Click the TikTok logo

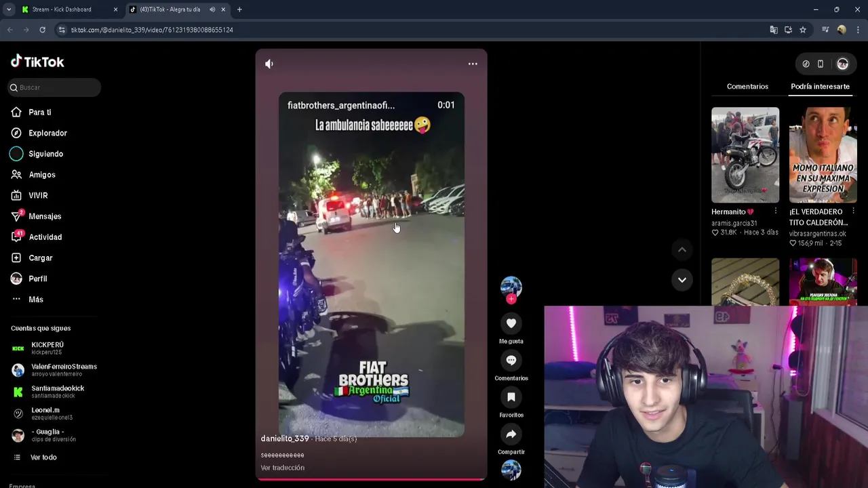tap(37, 62)
